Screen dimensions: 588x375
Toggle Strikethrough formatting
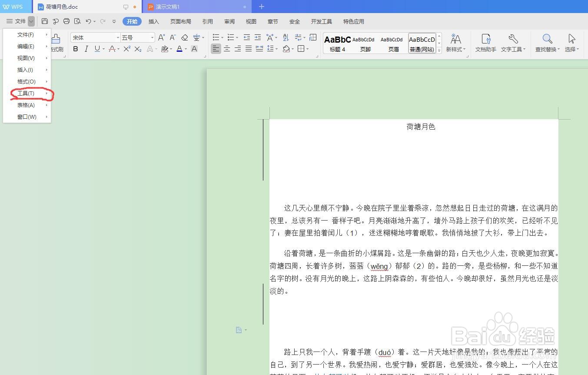click(x=112, y=49)
